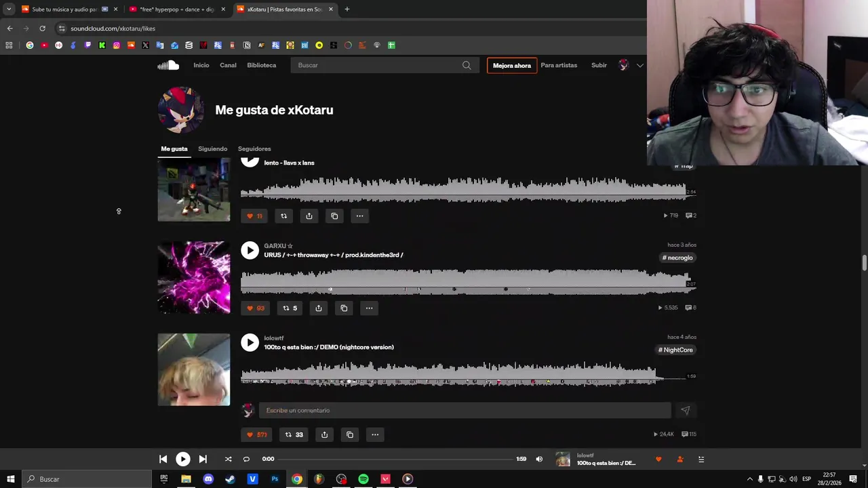
Task: Like the current track in player bar
Action: [658, 459]
